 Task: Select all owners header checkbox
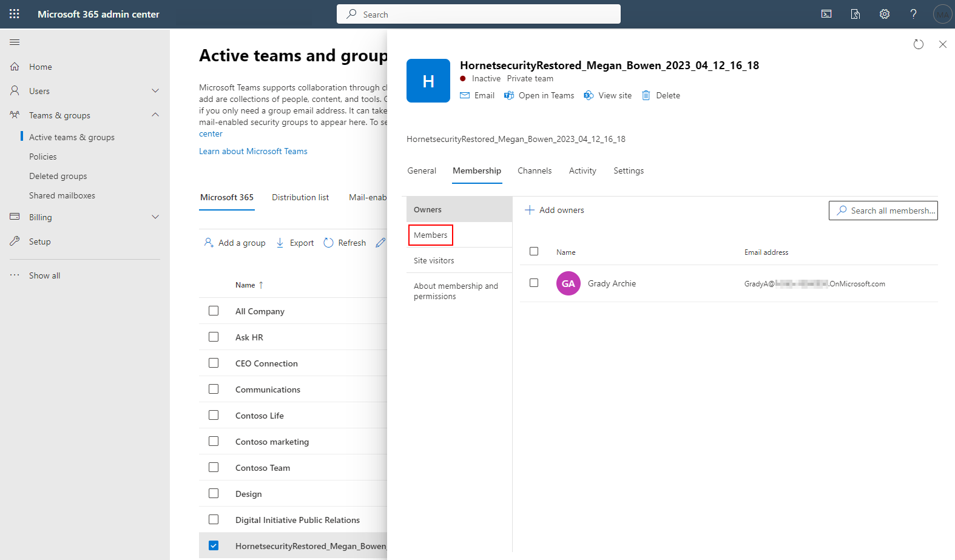pos(534,251)
